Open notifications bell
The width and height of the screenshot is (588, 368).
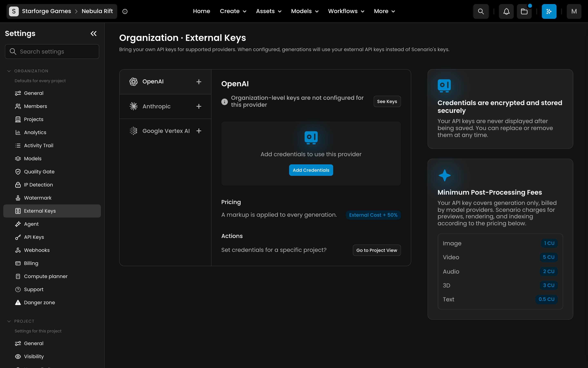[506, 11]
